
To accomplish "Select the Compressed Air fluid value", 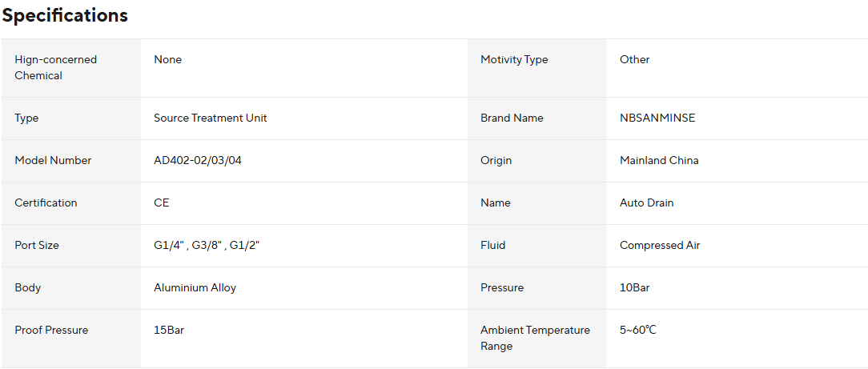I will click(660, 245).
